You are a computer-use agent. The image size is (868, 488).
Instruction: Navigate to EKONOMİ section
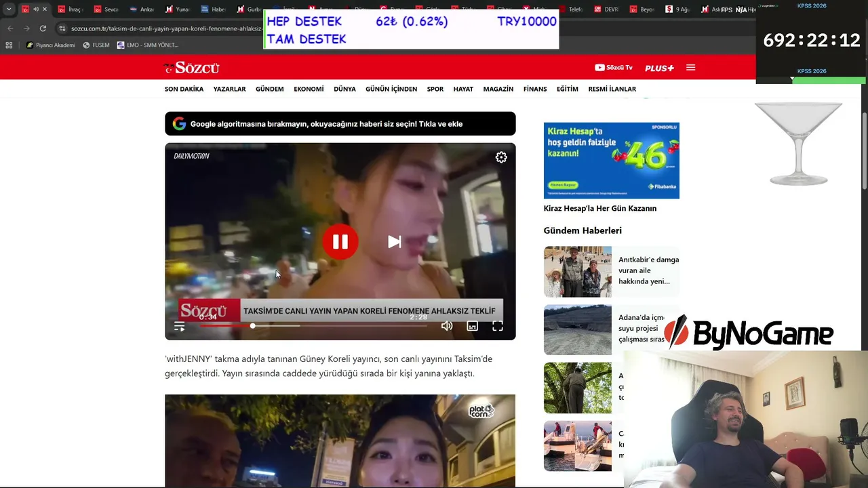pyautogui.click(x=309, y=89)
